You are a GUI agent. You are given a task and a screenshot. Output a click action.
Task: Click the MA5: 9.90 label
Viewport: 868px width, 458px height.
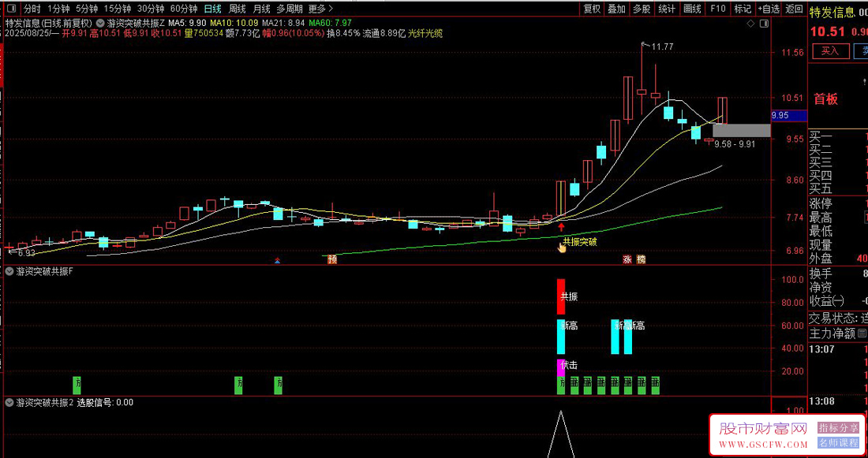(x=187, y=23)
